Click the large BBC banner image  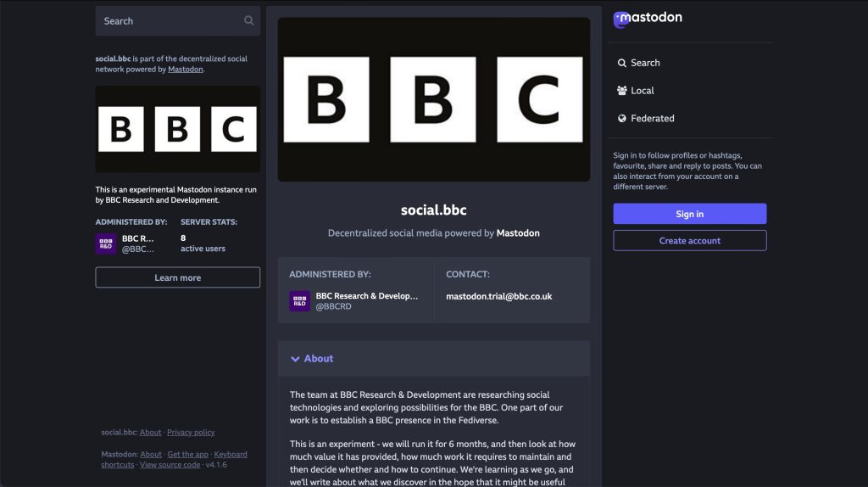click(434, 100)
